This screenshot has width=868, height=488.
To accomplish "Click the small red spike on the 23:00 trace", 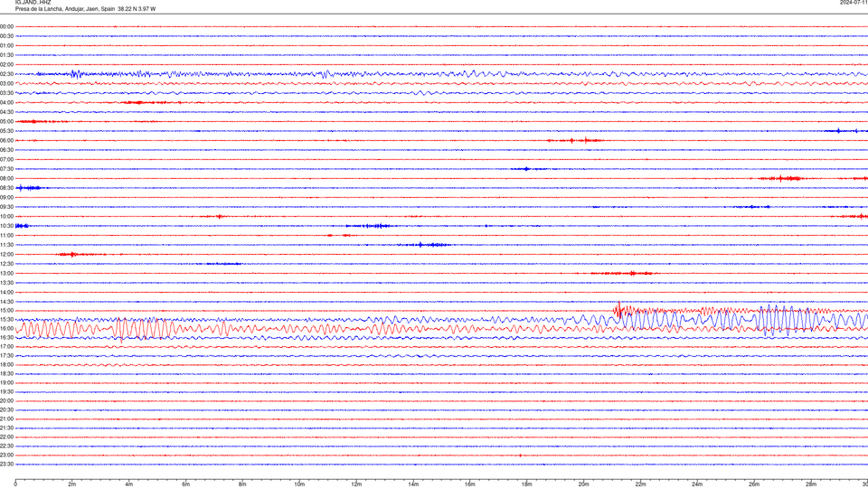I will pyautogui.click(x=521, y=455).
